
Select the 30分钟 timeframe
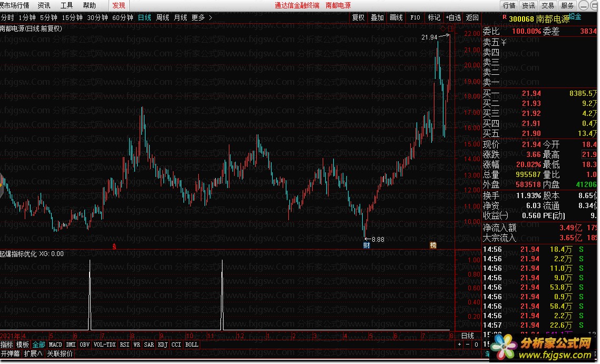click(x=98, y=17)
